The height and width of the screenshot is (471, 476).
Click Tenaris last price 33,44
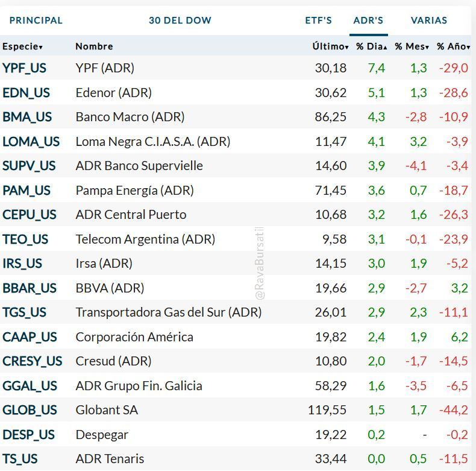tap(331, 459)
